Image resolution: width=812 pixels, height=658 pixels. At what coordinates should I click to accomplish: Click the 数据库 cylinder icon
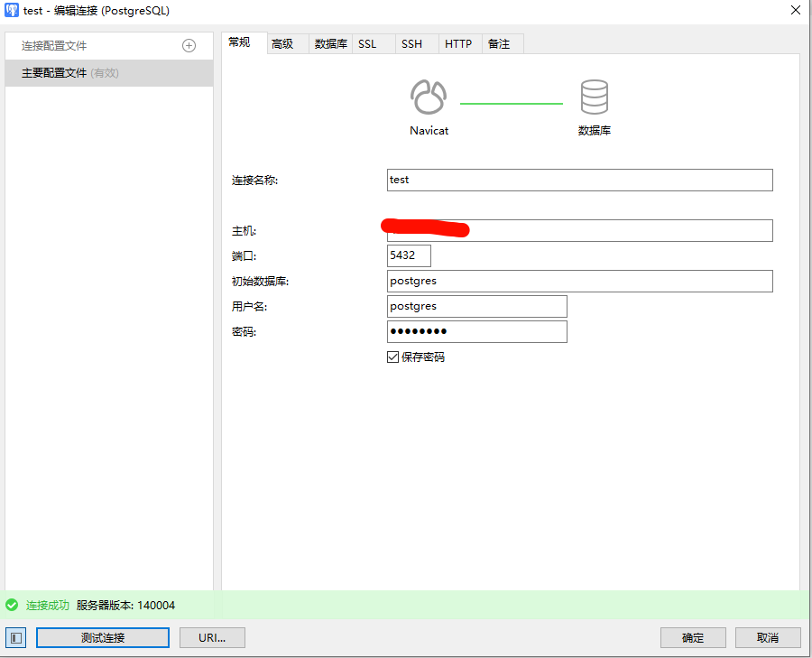pos(595,97)
